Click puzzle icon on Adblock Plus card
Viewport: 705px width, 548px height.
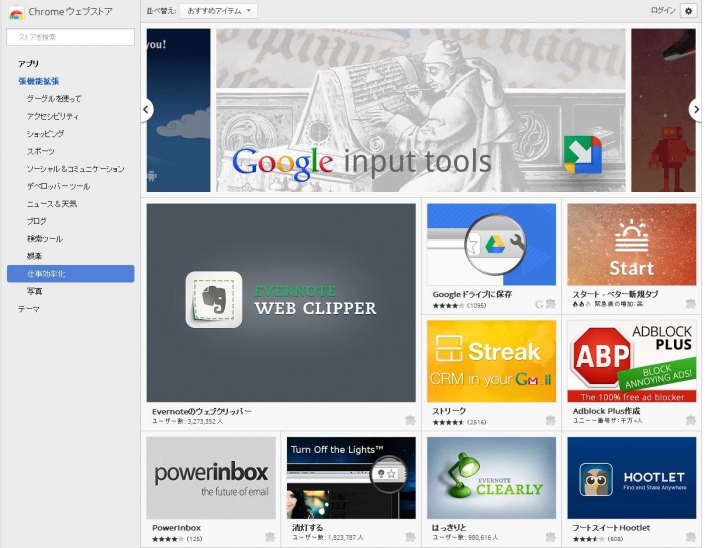691,420
